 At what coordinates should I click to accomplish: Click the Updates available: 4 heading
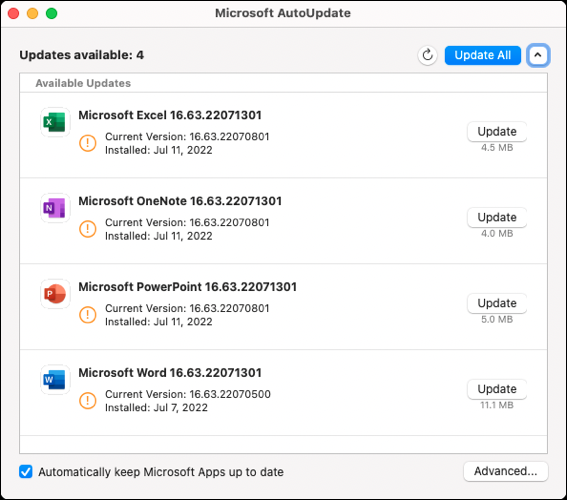[x=82, y=55]
